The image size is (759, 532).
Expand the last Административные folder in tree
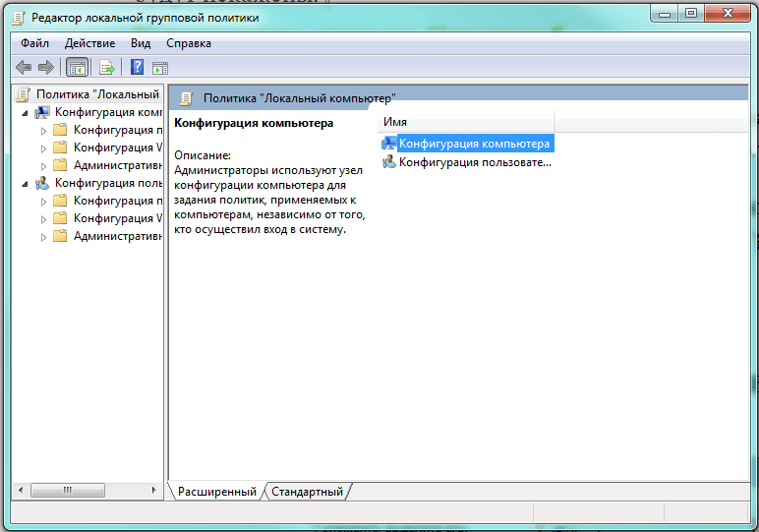tap(43, 237)
